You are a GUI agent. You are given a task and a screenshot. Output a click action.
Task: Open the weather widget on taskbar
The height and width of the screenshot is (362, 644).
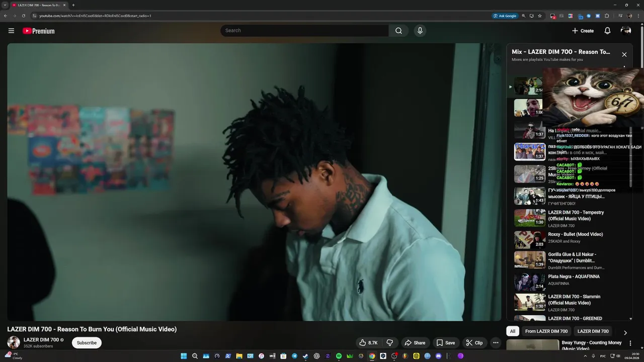(x=14, y=356)
